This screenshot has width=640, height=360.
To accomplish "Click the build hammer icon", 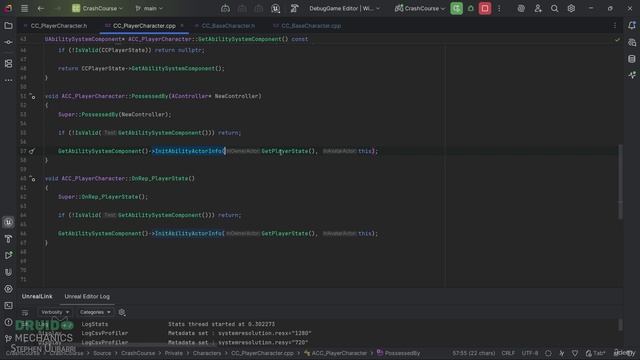I will tap(294, 8).
